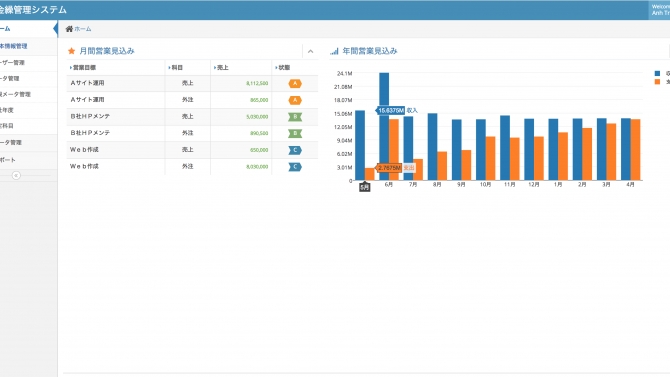Click the home icon in the breadcrumb
Image resolution: width=670 pixels, height=377 pixels.
click(x=69, y=29)
